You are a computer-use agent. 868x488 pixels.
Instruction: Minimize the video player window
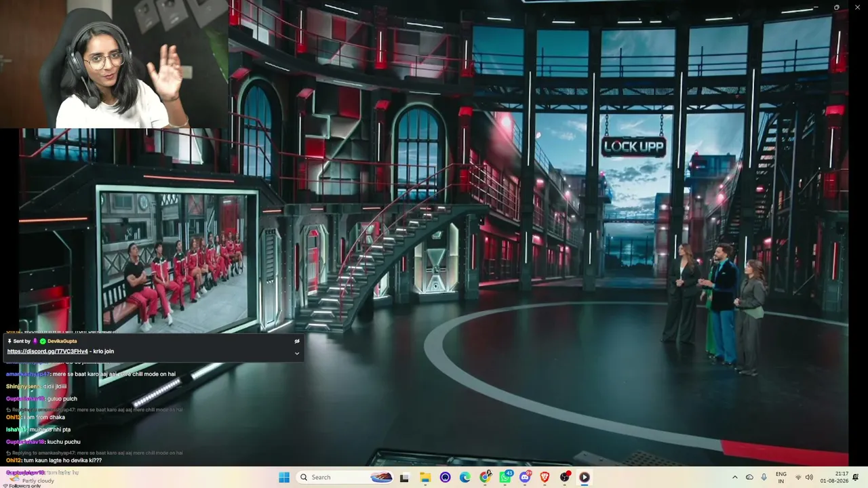pos(816,7)
